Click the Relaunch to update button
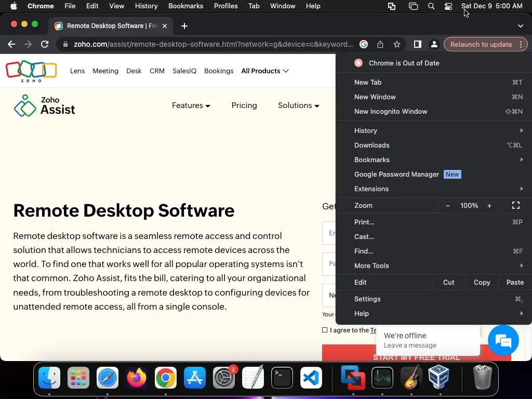 pyautogui.click(x=481, y=45)
